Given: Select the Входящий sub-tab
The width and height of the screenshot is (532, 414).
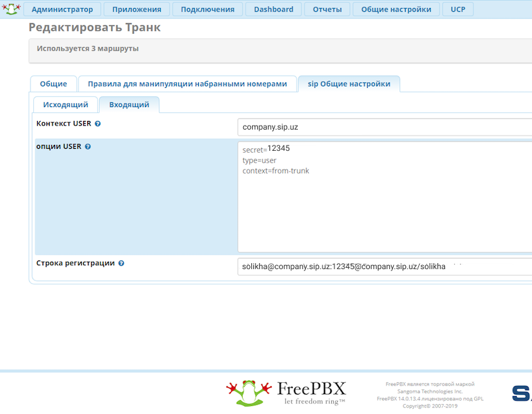Looking at the screenshot, I should [129, 104].
